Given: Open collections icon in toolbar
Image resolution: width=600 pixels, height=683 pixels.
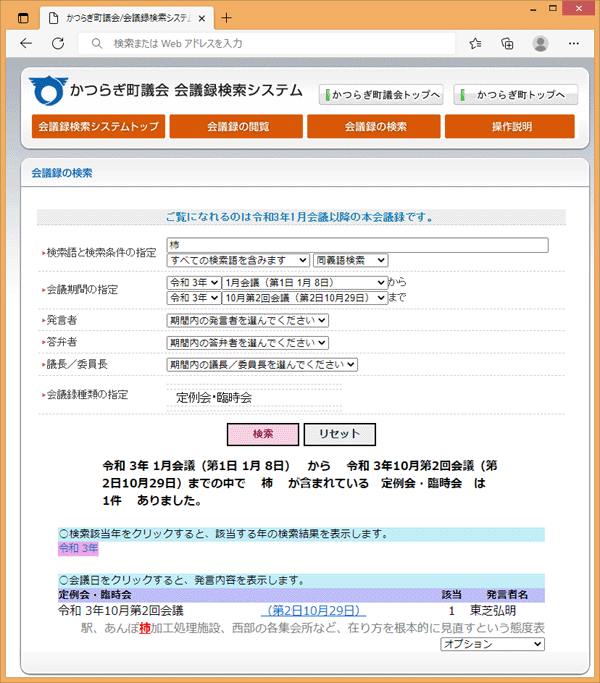Looking at the screenshot, I should (x=507, y=43).
